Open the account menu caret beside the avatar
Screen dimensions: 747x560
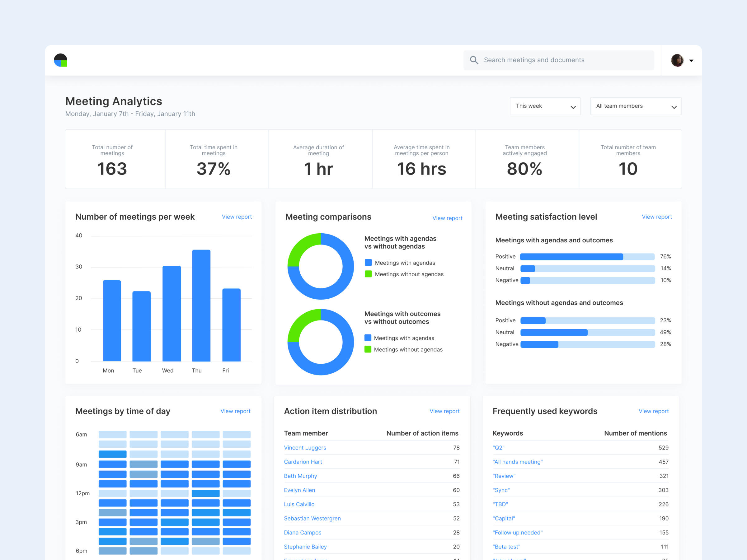tap(691, 61)
